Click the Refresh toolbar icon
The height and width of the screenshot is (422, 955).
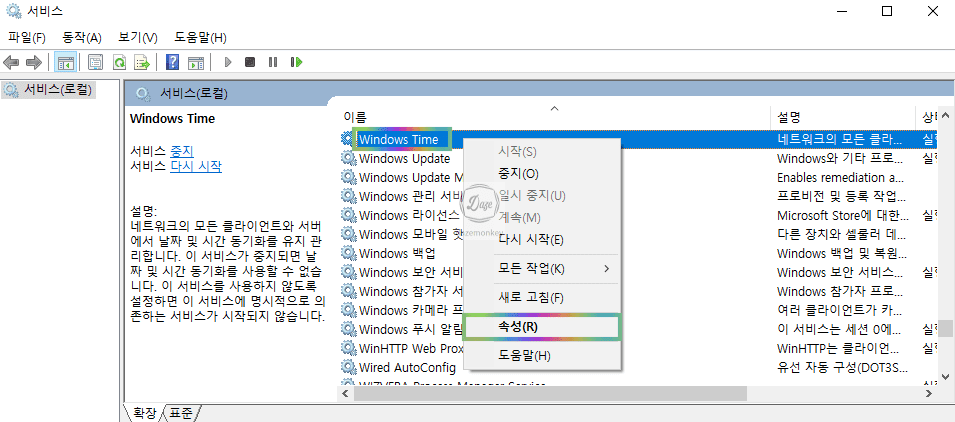coord(119,62)
